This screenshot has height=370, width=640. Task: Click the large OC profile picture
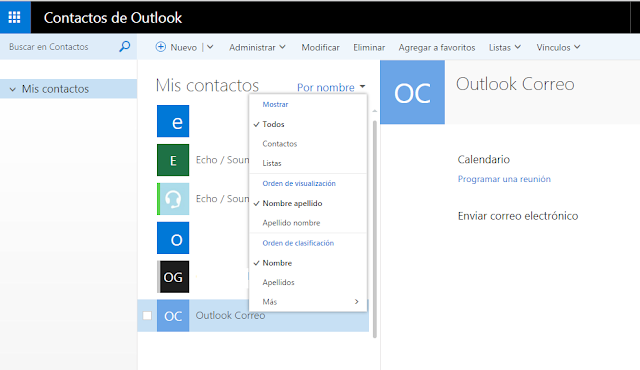pyautogui.click(x=412, y=92)
